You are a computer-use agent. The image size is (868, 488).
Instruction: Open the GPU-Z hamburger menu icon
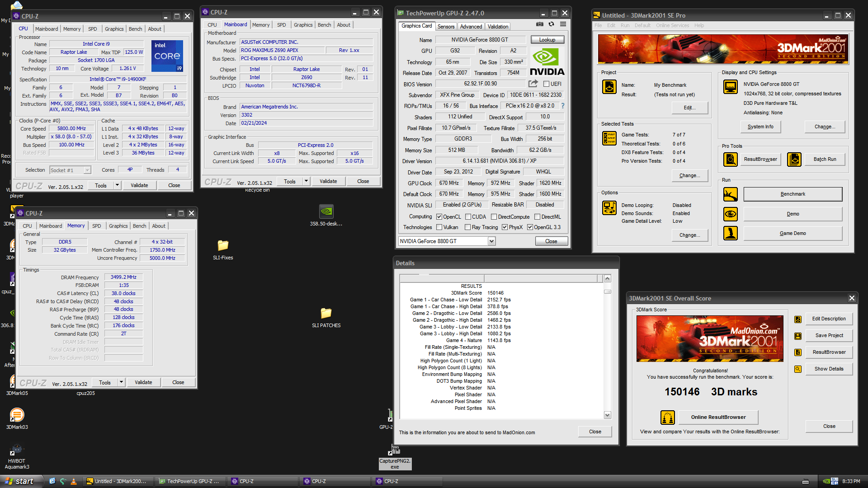click(563, 24)
